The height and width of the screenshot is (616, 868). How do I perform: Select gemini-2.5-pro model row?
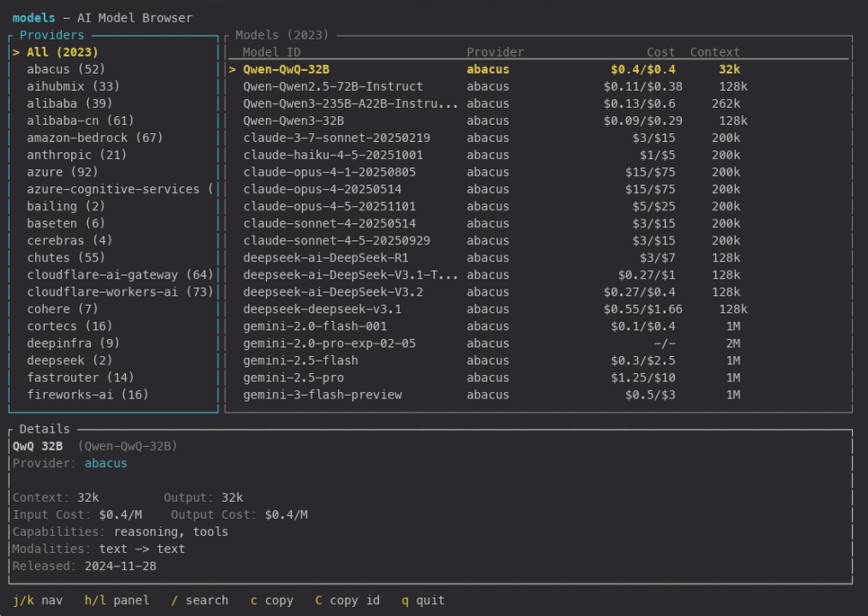pos(293,377)
